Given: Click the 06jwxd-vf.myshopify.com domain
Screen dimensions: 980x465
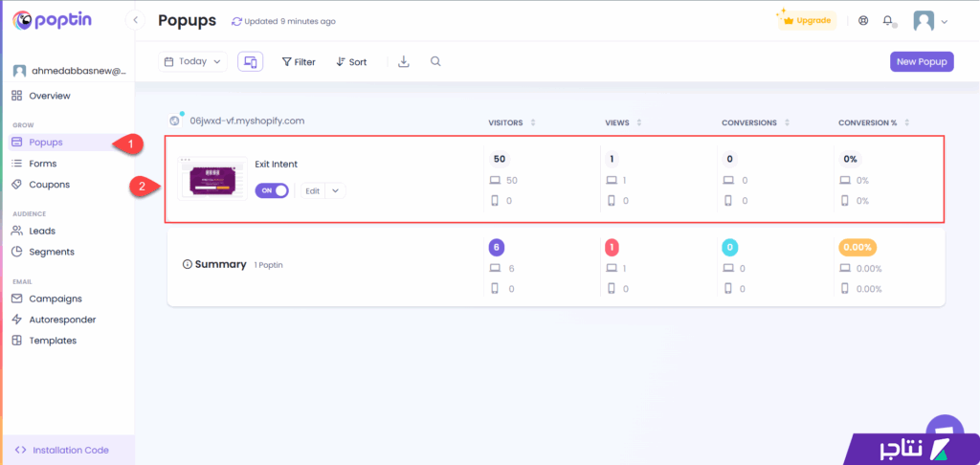Looking at the screenshot, I should pos(247,121).
